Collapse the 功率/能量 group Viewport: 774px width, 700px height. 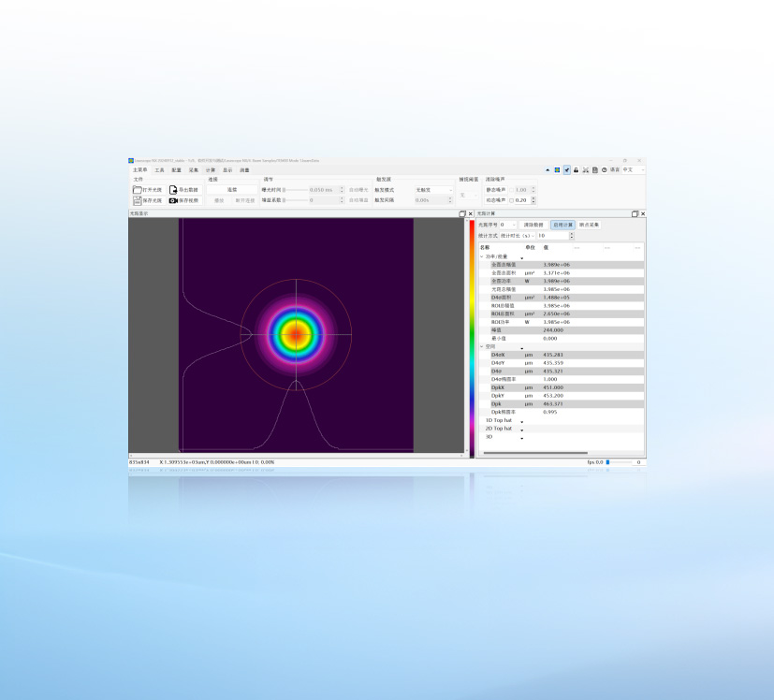482,256
